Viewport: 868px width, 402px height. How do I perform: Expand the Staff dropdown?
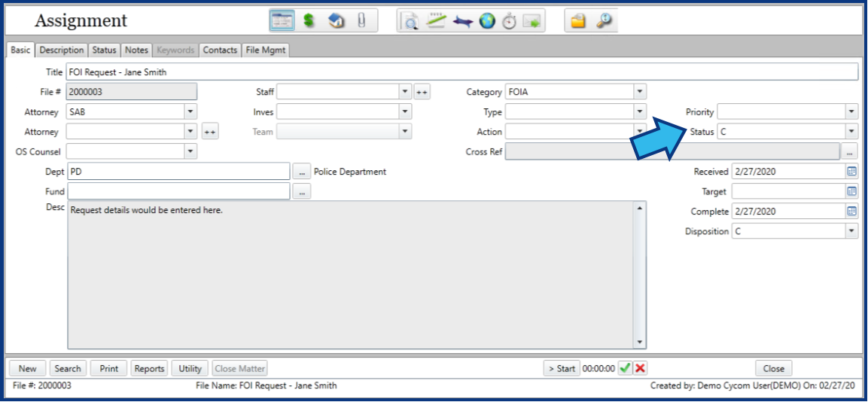pyautogui.click(x=405, y=92)
